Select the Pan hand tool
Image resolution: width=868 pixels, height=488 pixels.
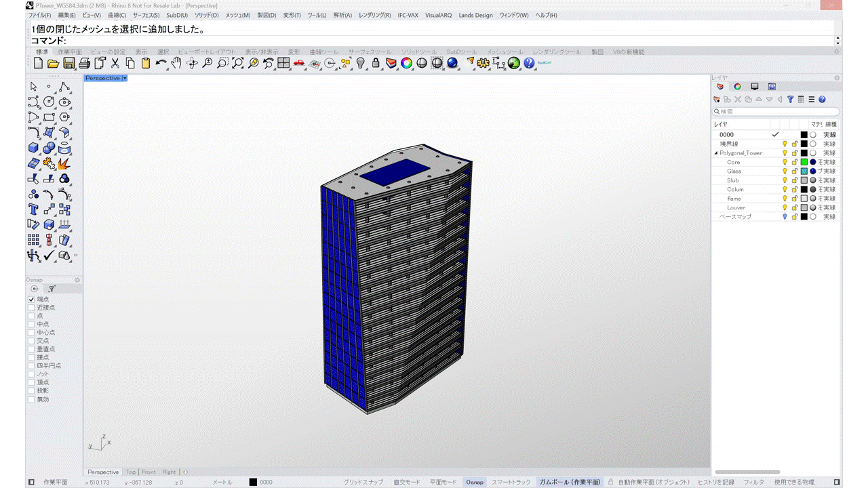coord(176,63)
